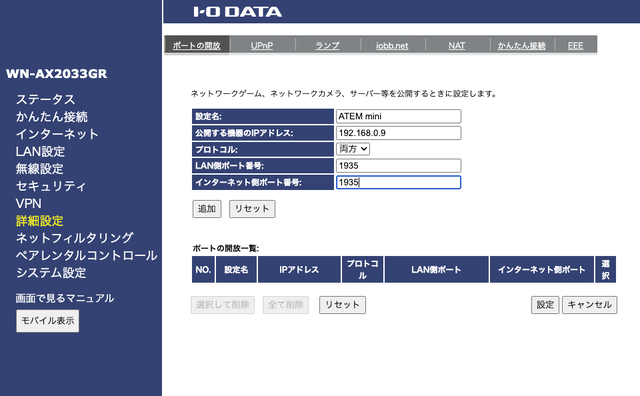Viewport: 640px width, 396px height.
Task: Click the I-O DATA logo
Action: point(238,12)
